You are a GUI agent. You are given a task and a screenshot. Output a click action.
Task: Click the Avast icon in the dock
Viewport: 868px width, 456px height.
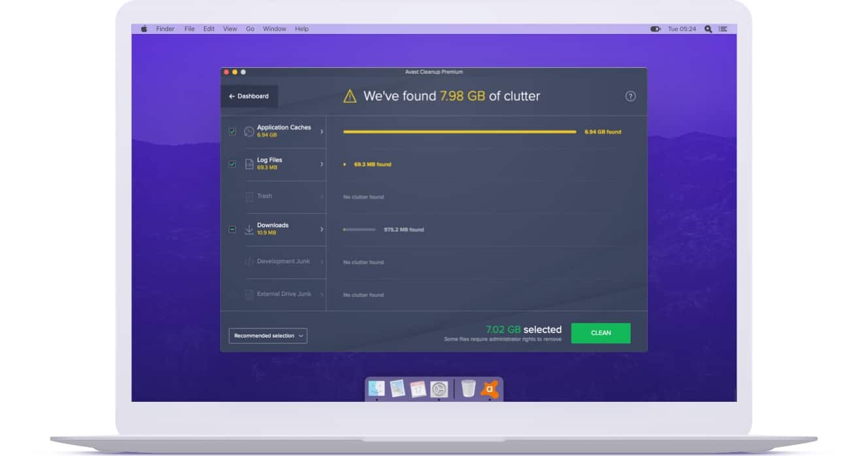pyautogui.click(x=490, y=389)
